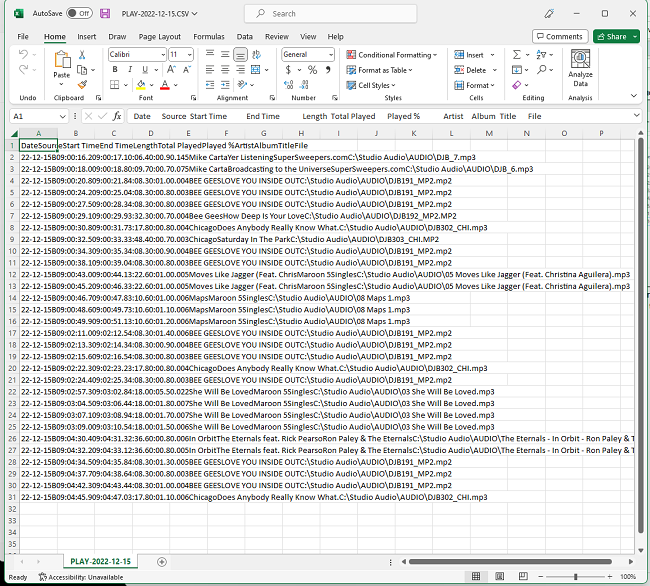Switch to the Insert tab
The width and height of the screenshot is (650, 586).
pos(87,36)
